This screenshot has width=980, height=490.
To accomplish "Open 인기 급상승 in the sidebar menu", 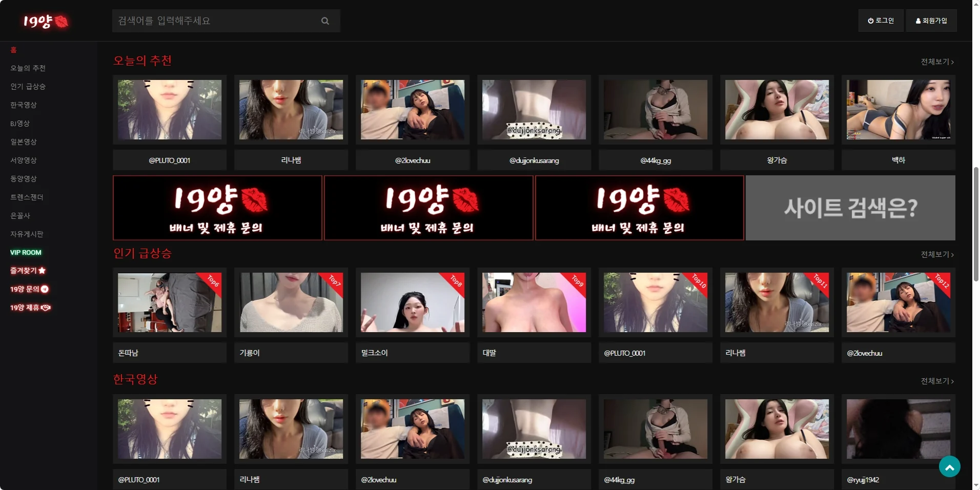I will 28,87.
